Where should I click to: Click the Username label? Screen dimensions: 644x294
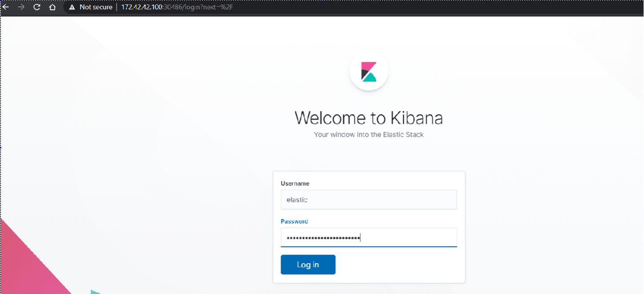295,184
